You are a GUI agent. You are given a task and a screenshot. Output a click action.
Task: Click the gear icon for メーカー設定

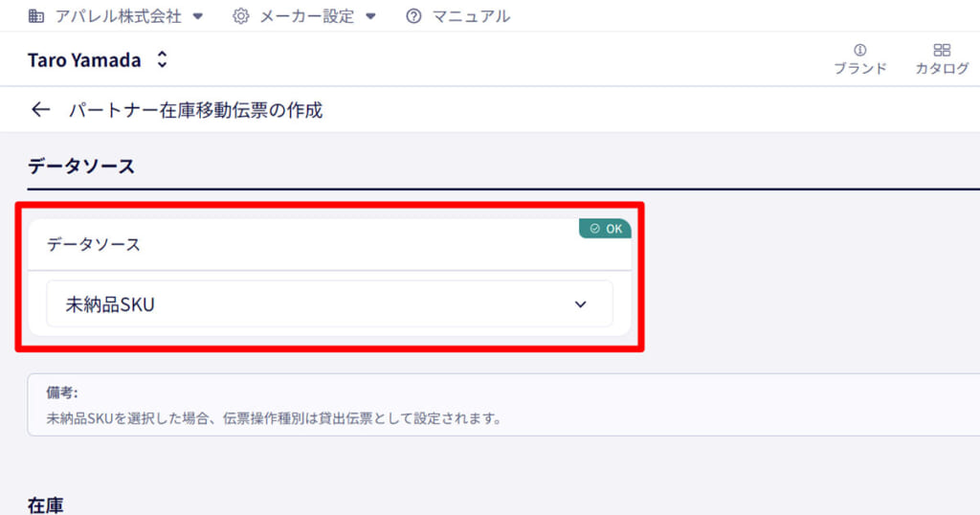click(240, 16)
